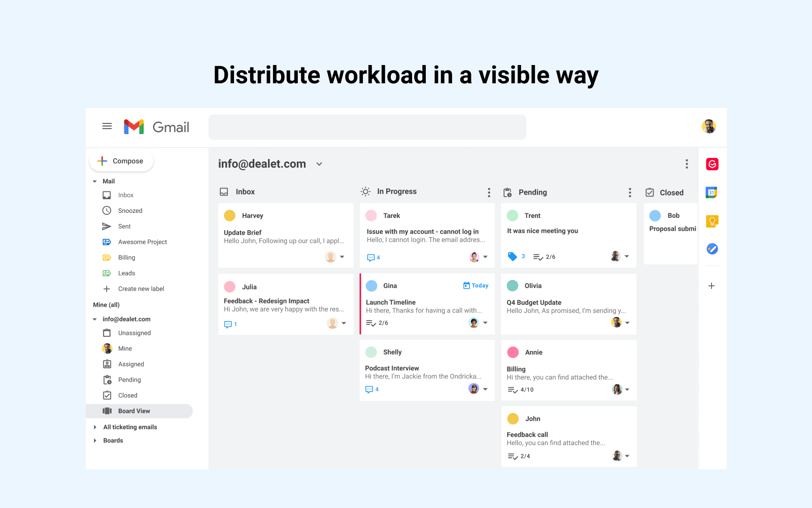The image size is (812, 508).
Task: Click the Pending column clock icon
Action: (x=506, y=193)
